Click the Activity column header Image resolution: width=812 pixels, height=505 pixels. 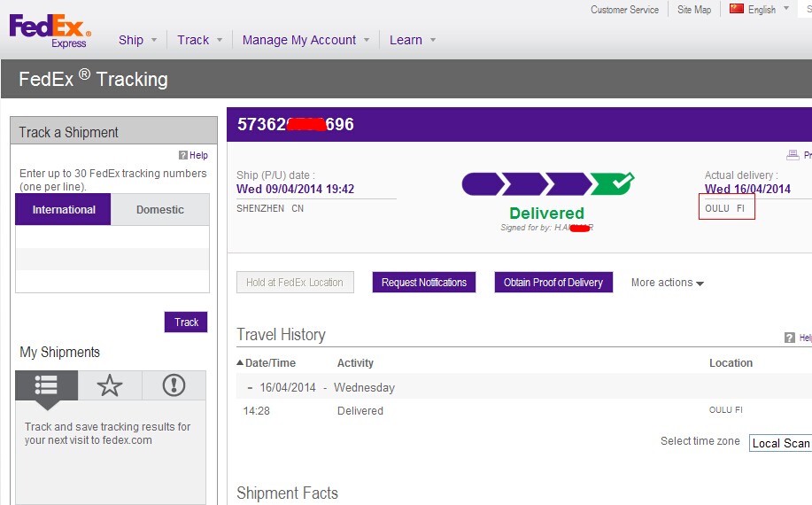[355, 362]
